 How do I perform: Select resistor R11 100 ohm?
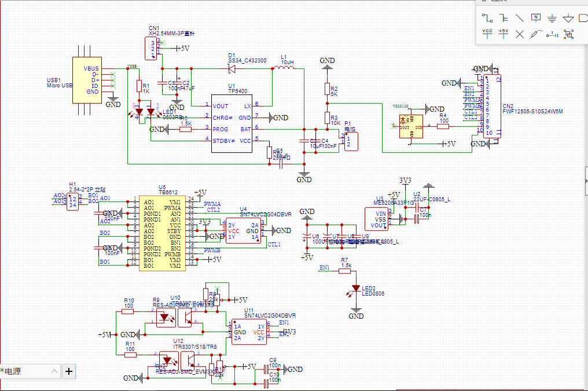click(130, 355)
